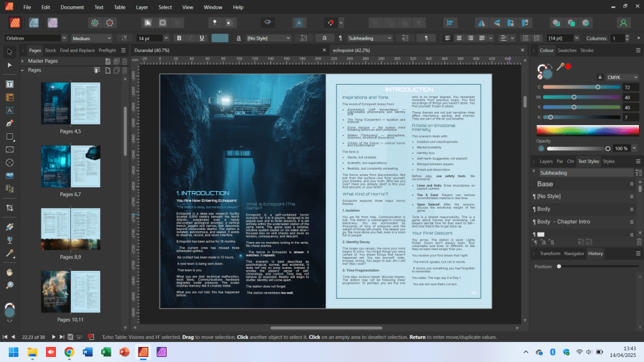Image resolution: width=644 pixels, height=362 pixels.
Task: Select the Frame Text tool
Action: 9,84
